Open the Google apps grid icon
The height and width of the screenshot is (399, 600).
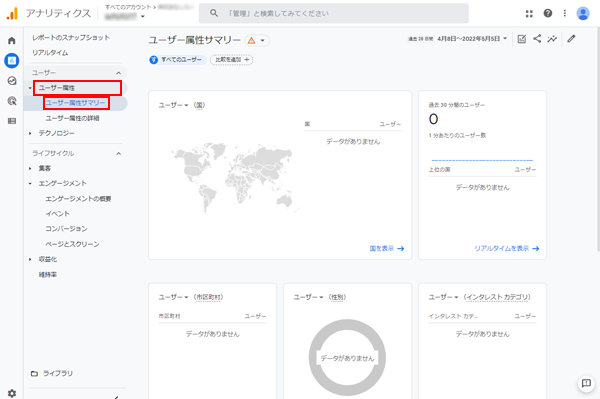point(529,14)
